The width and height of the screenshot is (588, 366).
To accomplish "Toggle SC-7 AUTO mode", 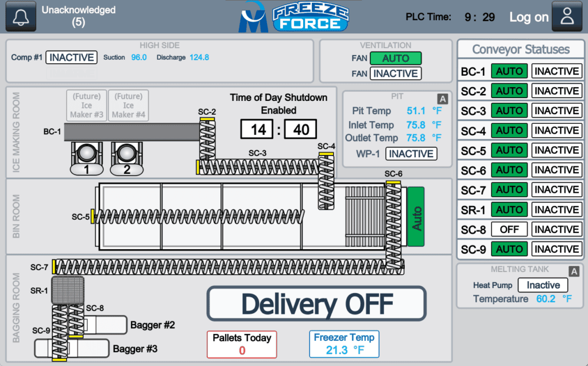I will 509,189.
